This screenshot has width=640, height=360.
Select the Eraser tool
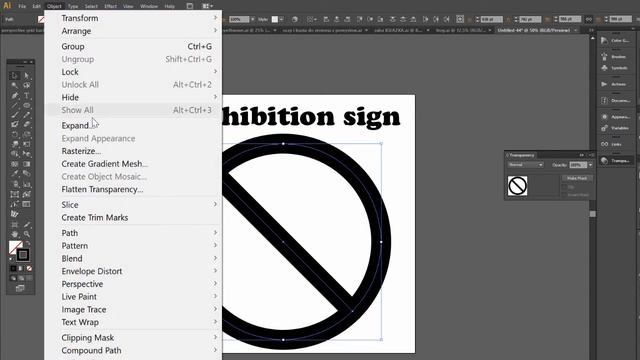[27, 124]
